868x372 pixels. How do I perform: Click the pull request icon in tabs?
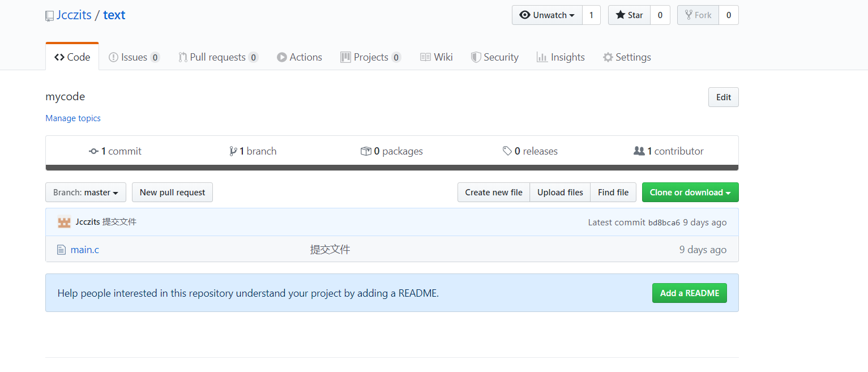(x=183, y=57)
